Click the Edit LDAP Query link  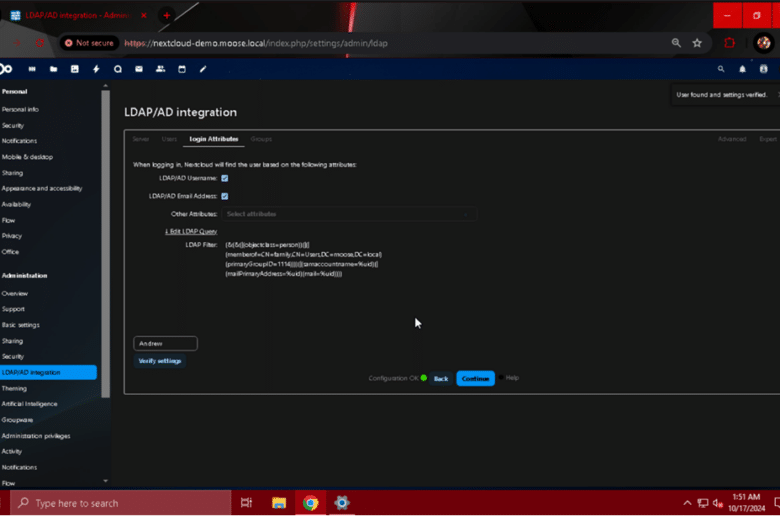[192, 231]
